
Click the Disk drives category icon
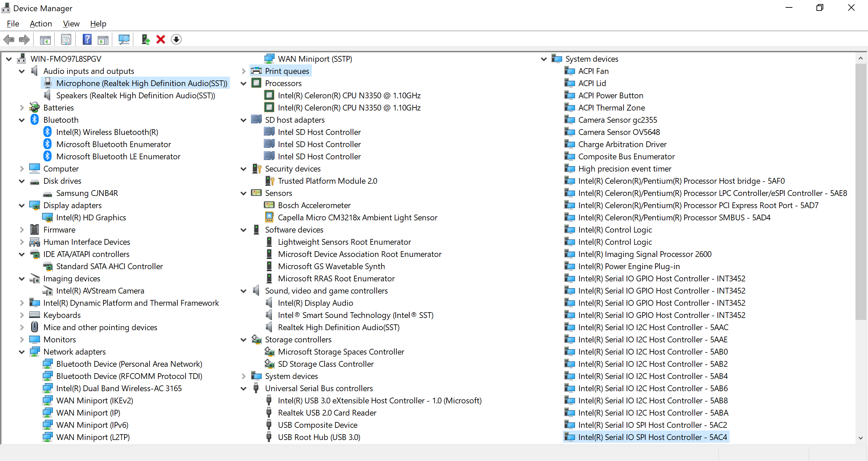pyautogui.click(x=35, y=181)
